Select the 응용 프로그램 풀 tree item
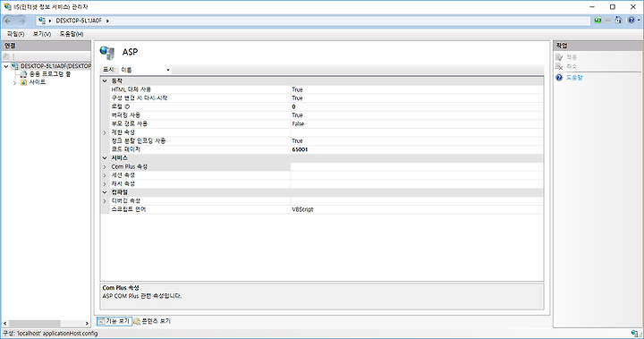 tap(50, 74)
